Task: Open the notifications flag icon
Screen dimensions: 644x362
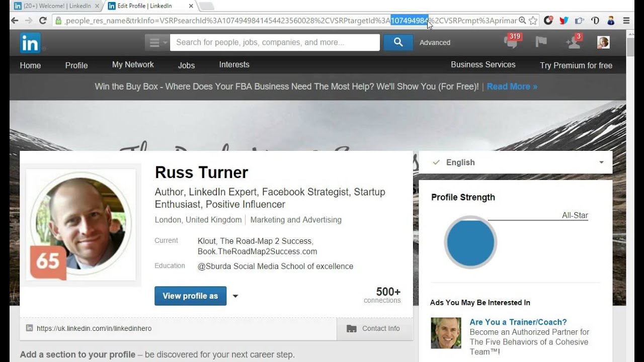Action: pyautogui.click(x=541, y=42)
